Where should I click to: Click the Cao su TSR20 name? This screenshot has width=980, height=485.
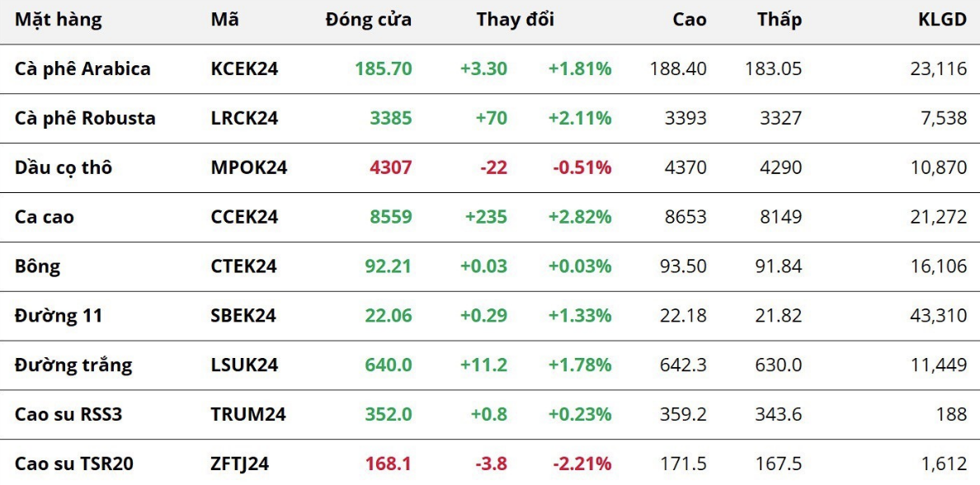[74, 464]
